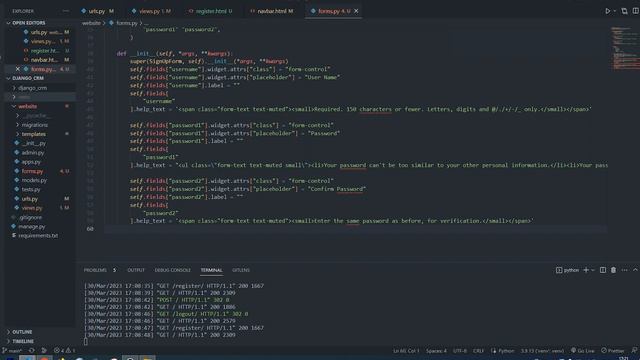This screenshot has height=360, width=640.
Task: Change the UTF-8 file encoding
Action: 460,351
